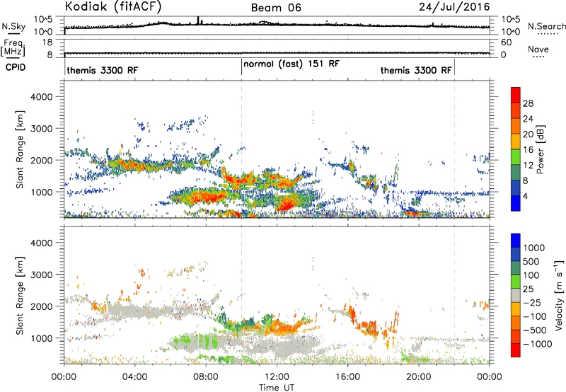This screenshot has height=392, width=566.
Task: Click the "18" frequency axis tick
Action: click(47, 42)
